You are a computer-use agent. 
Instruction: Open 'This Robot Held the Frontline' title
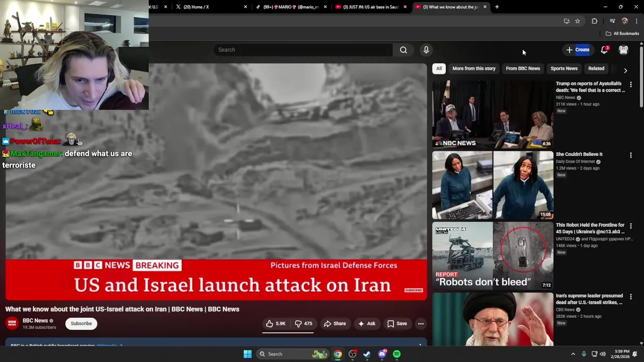tap(590, 228)
